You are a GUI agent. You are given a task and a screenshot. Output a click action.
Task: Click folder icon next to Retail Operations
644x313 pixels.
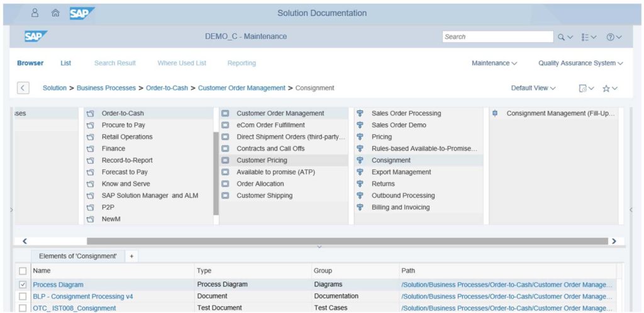pyautogui.click(x=91, y=137)
